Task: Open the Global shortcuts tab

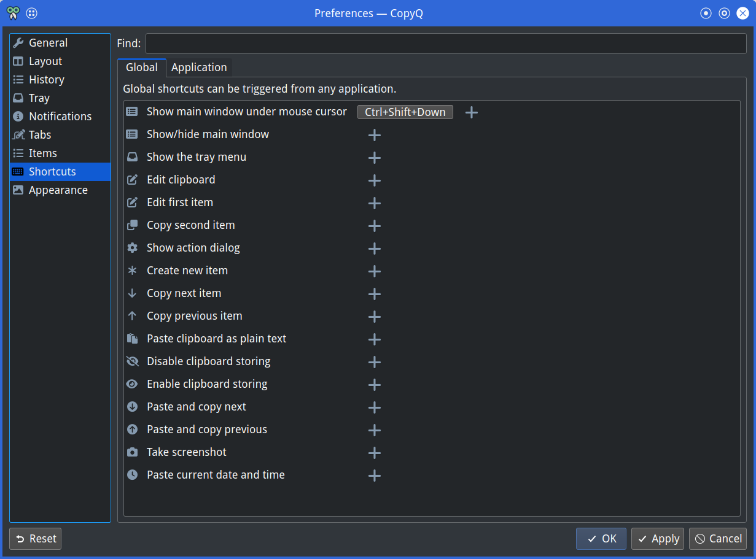Action: tap(141, 67)
